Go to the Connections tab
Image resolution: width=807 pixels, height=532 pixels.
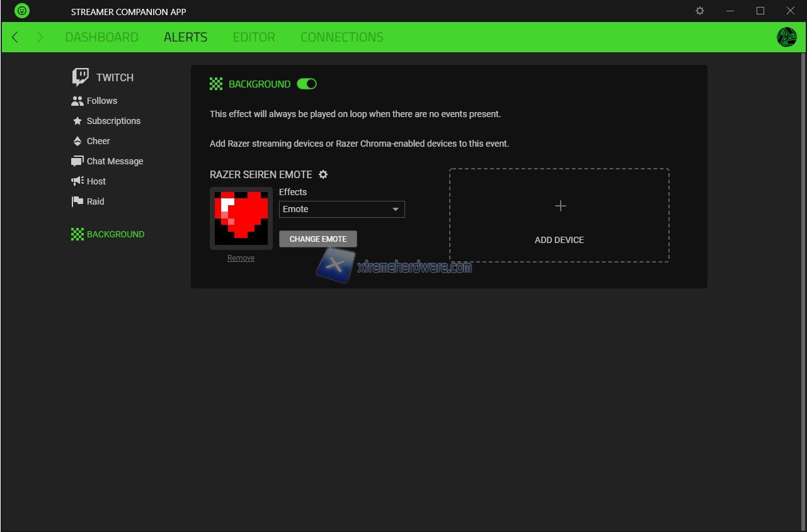pos(341,37)
